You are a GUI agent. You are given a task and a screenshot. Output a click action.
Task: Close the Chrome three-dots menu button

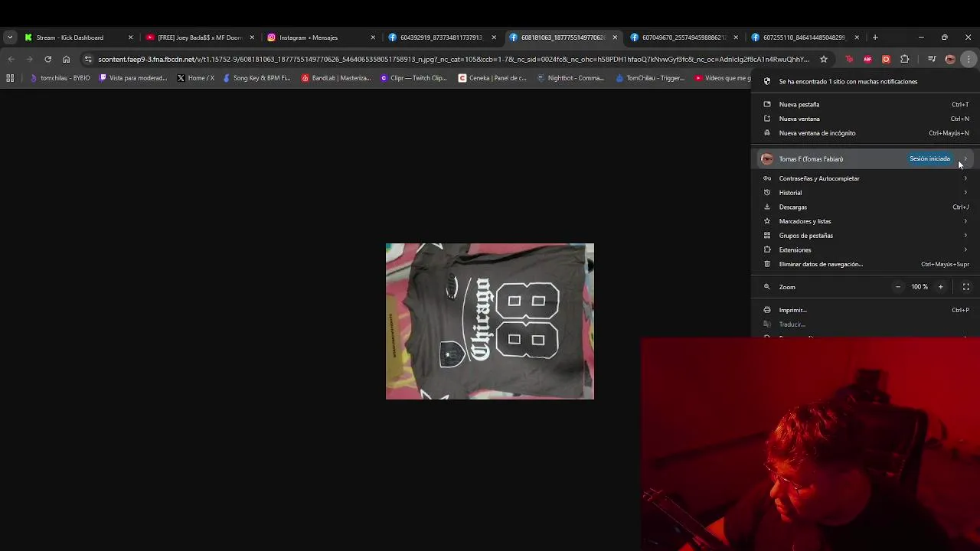click(x=969, y=59)
